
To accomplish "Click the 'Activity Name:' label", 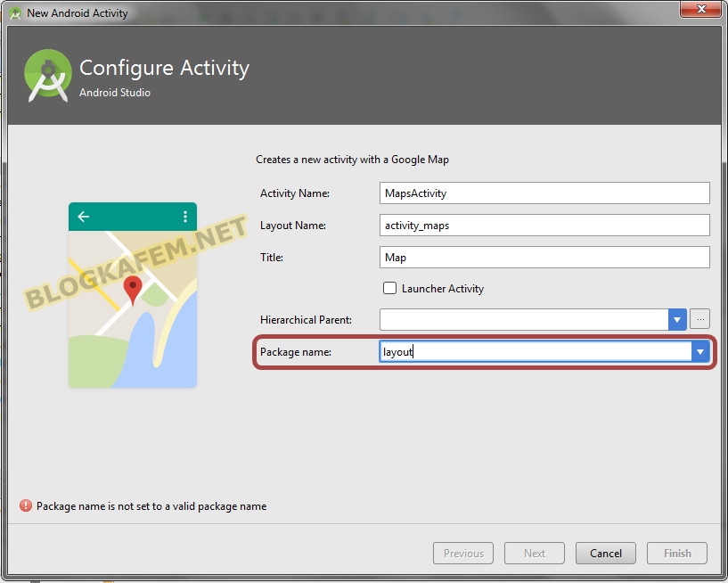I will (294, 193).
